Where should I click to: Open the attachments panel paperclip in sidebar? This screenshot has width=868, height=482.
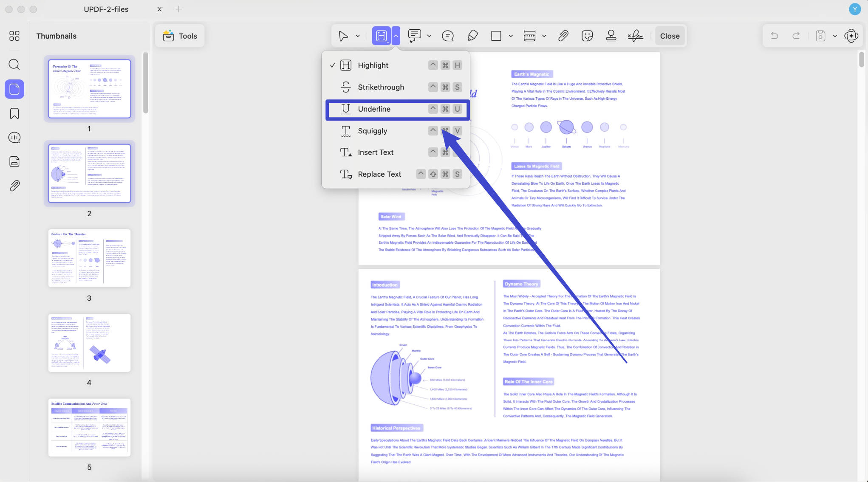14,186
